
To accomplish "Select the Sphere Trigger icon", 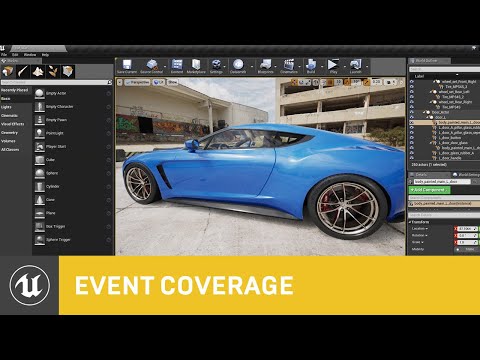I will pyautogui.click(x=40, y=240).
